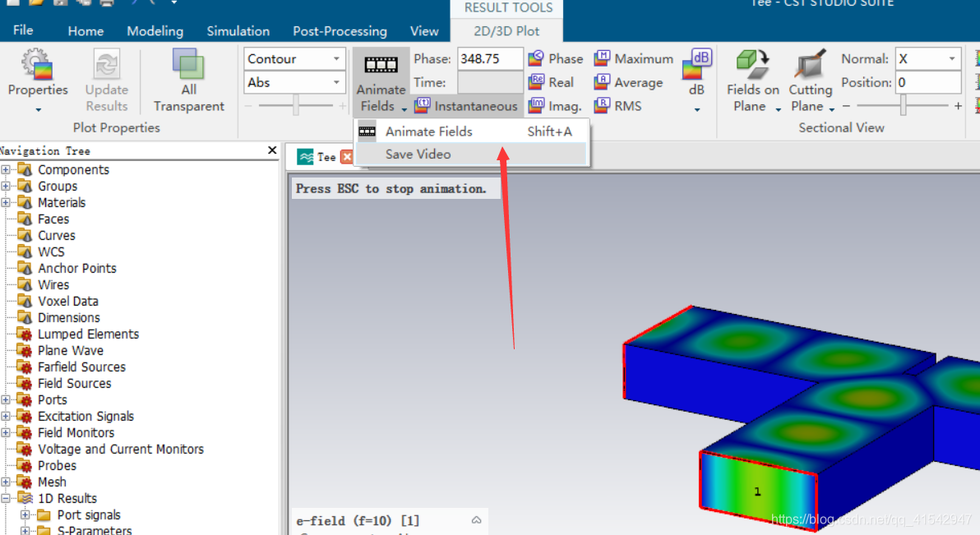Click the Update Results icon
The image size is (980, 535).
click(106, 64)
